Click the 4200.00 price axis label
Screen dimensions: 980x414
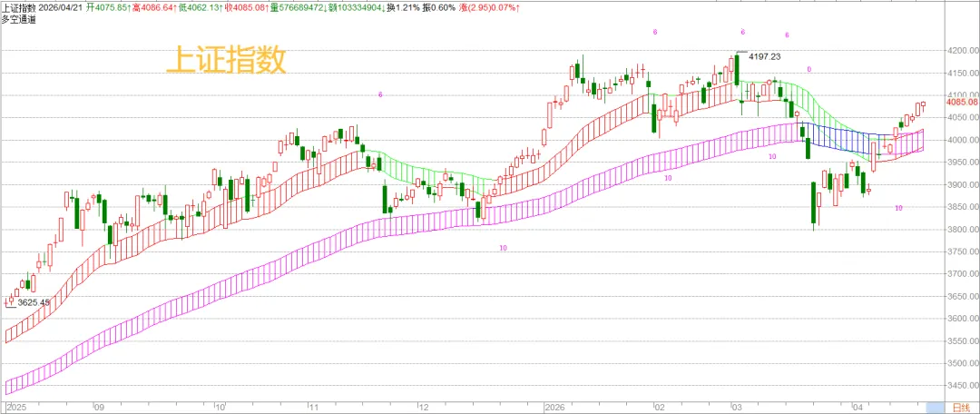click(x=963, y=51)
